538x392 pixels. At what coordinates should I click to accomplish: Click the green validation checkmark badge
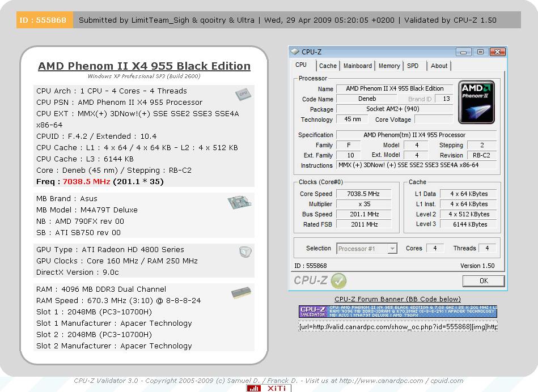point(338,281)
